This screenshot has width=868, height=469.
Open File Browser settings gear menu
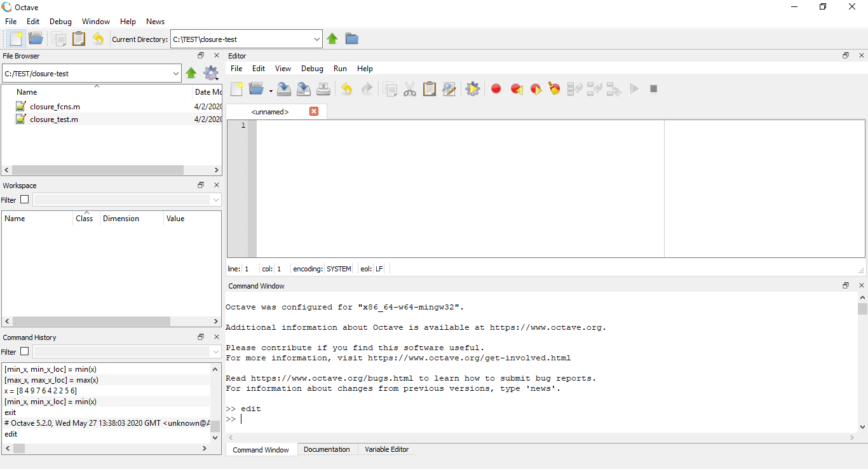[x=211, y=74]
